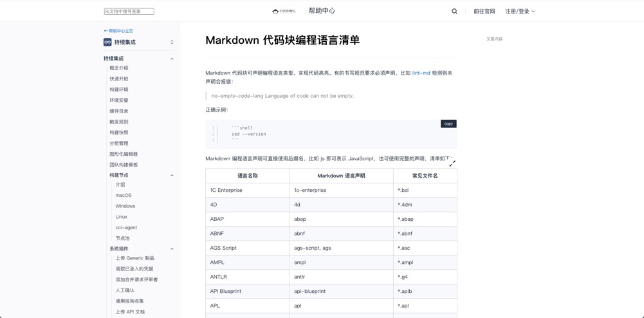The image size is (644, 318).
Task: Open 人工确认 sidebar item
Action: 125,290
